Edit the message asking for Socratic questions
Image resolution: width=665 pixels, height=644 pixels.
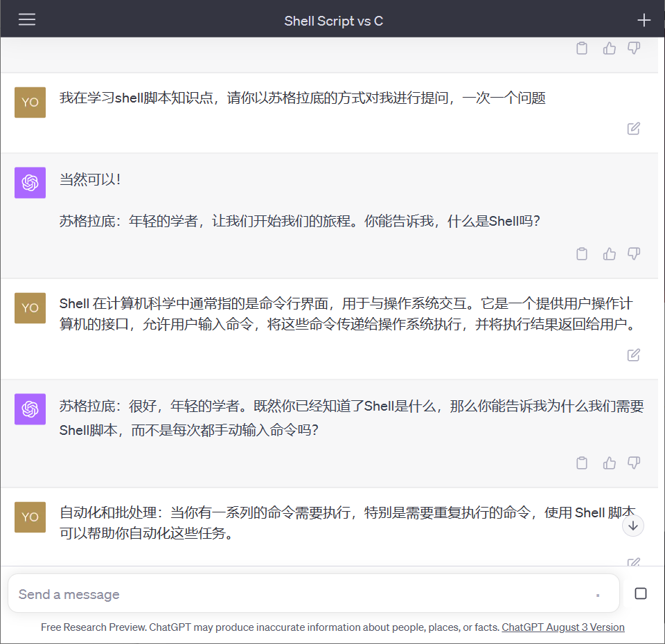633,129
